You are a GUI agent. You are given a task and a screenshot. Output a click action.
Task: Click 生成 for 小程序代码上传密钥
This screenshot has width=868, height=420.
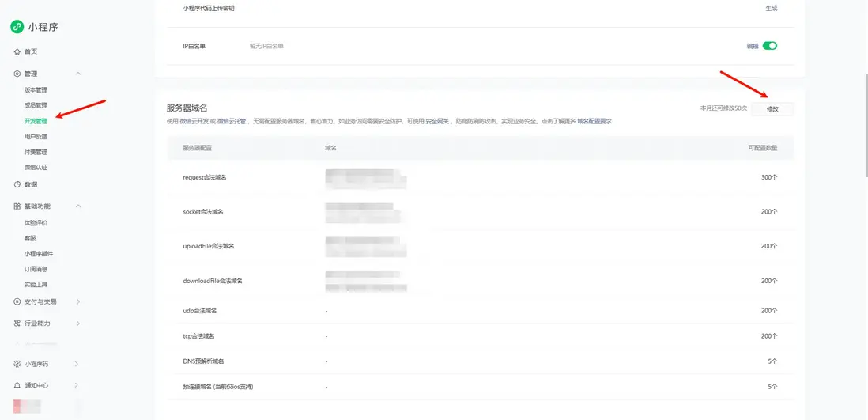pos(772,9)
